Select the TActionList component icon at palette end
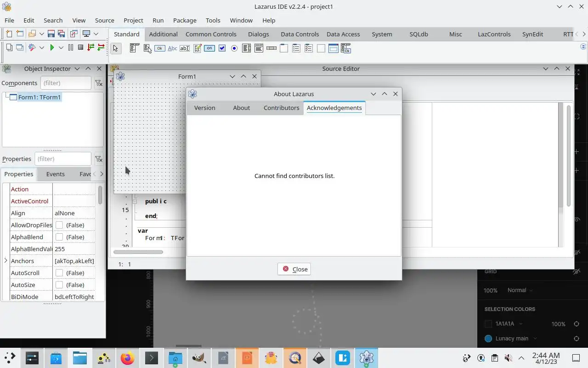Viewport: 588px width, 368px height. point(346,48)
